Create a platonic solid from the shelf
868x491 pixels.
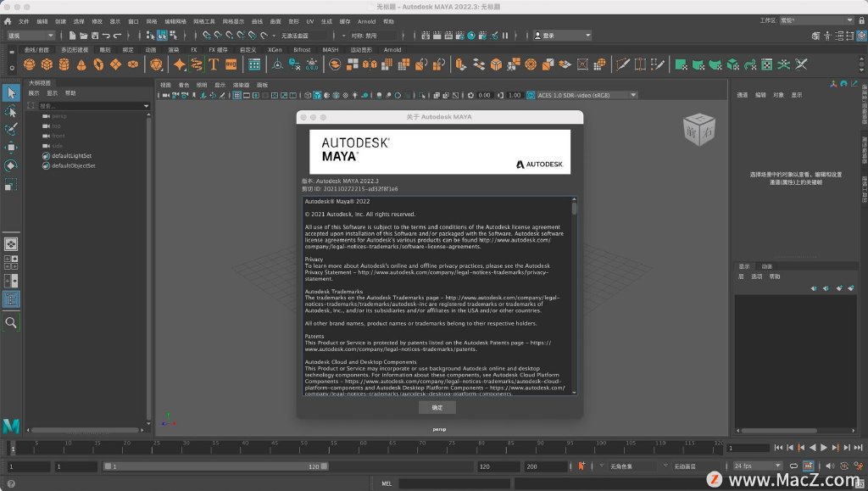[157, 64]
